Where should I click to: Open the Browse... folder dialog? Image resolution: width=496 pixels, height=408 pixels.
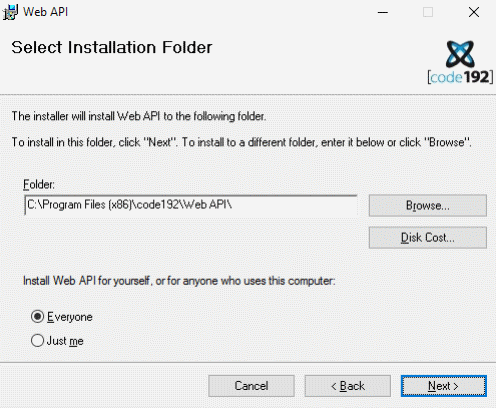428,206
